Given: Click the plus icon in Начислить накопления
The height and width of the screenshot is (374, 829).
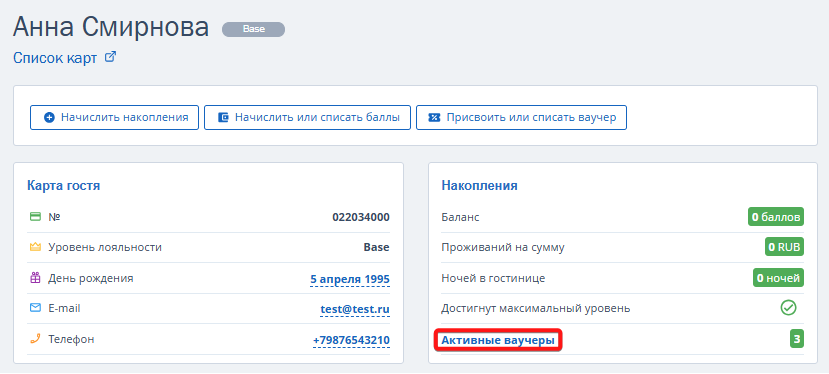Looking at the screenshot, I should coord(49,117).
